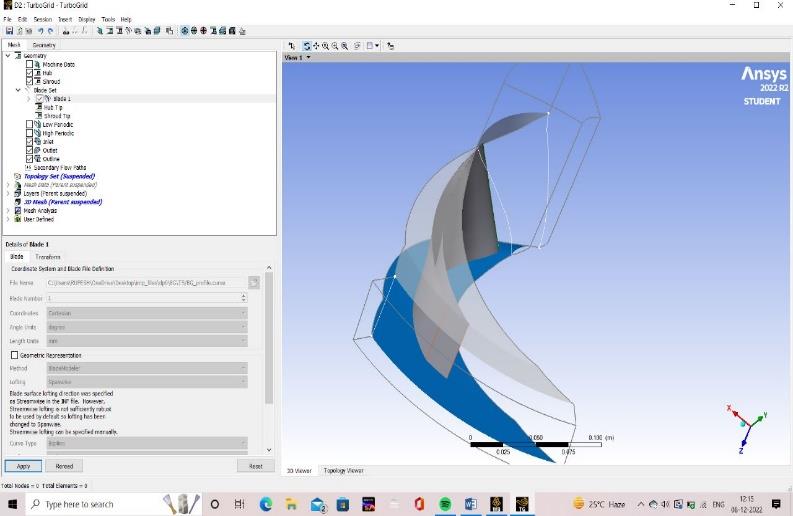Click the taskbar search box
Image resolution: width=793 pixels, height=516 pixels.
[x=114, y=504]
